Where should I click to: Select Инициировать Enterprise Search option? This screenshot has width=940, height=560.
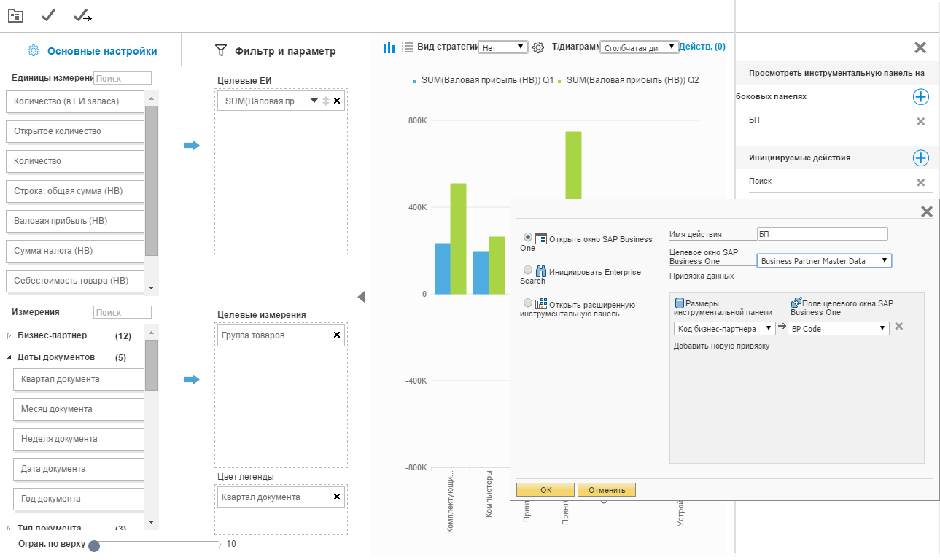point(528,270)
